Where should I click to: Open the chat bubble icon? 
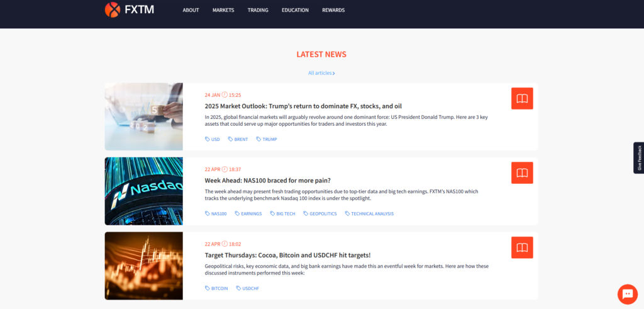coord(627,294)
